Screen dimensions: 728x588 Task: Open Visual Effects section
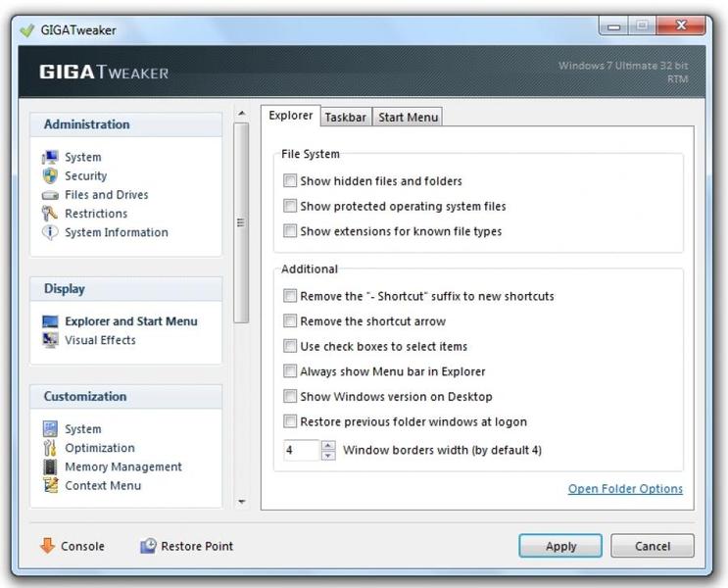pyautogui.click(x=100, y=340)
